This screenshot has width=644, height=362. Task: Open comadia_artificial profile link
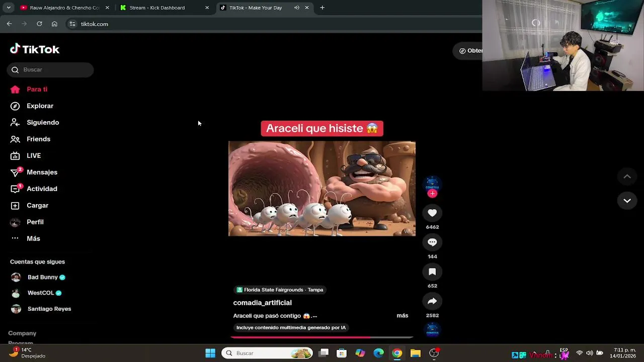click(x=262, y=303)
